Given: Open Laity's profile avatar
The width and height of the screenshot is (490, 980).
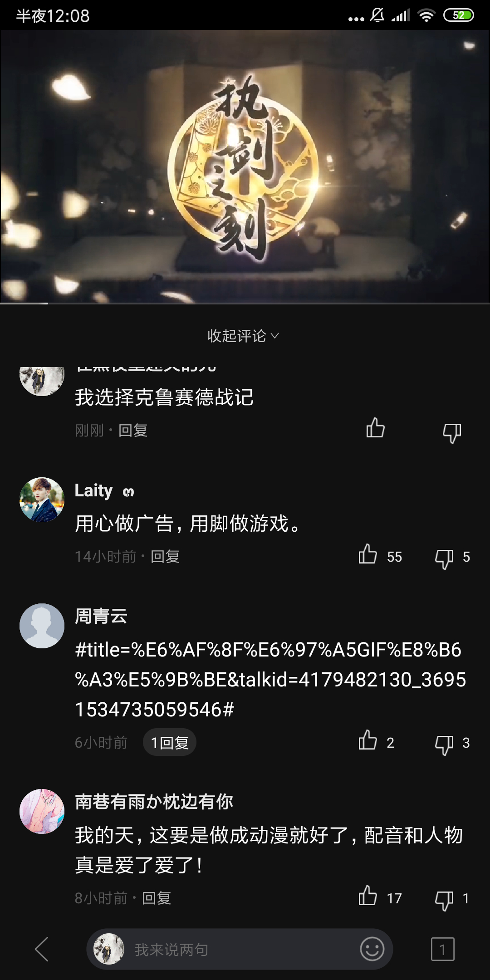Looking at the screenshot, I should [42, 500].
